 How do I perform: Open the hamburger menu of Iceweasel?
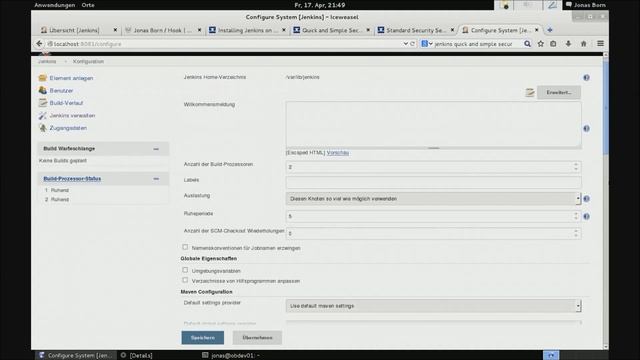pyautogui.click(x=600, y=44)
